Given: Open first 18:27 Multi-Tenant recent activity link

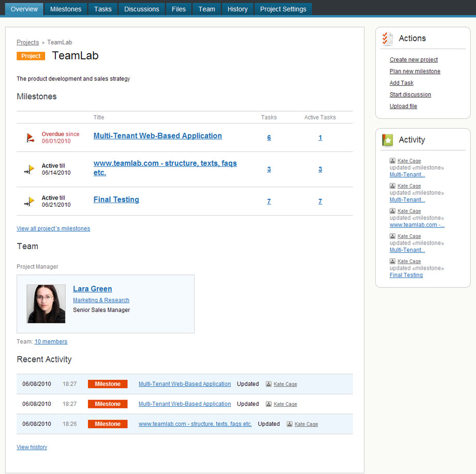Looking at the screenshot, I should pyautogui.click(x=185, y=384).
